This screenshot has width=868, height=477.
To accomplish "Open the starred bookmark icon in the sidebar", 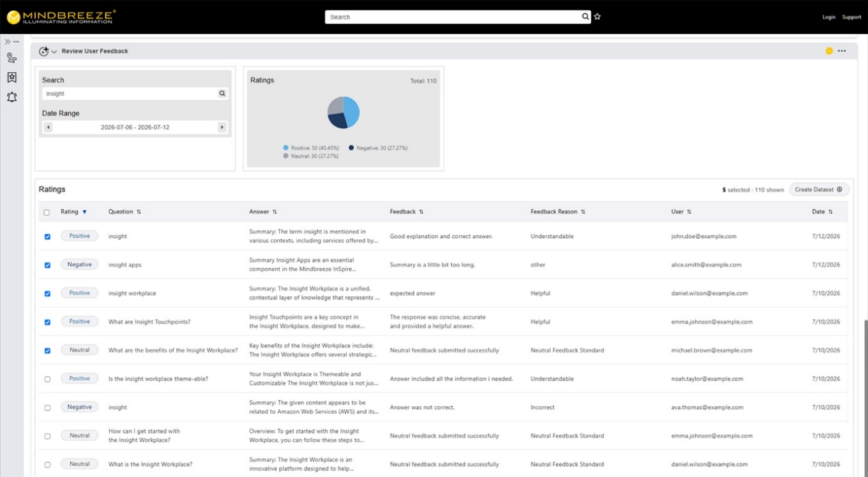I will pos(11,77).
